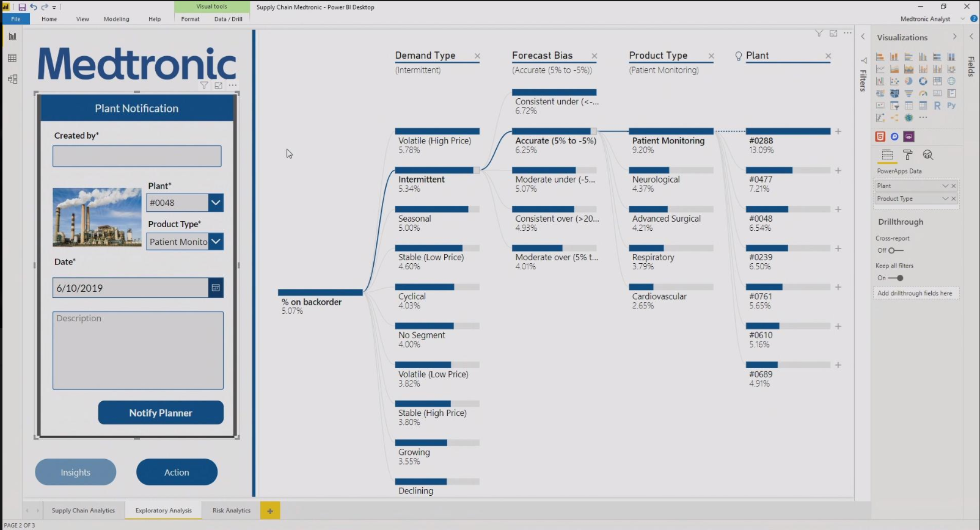980x530 pixels.
Task: Select the R script visual
Action: coord(937,106)
